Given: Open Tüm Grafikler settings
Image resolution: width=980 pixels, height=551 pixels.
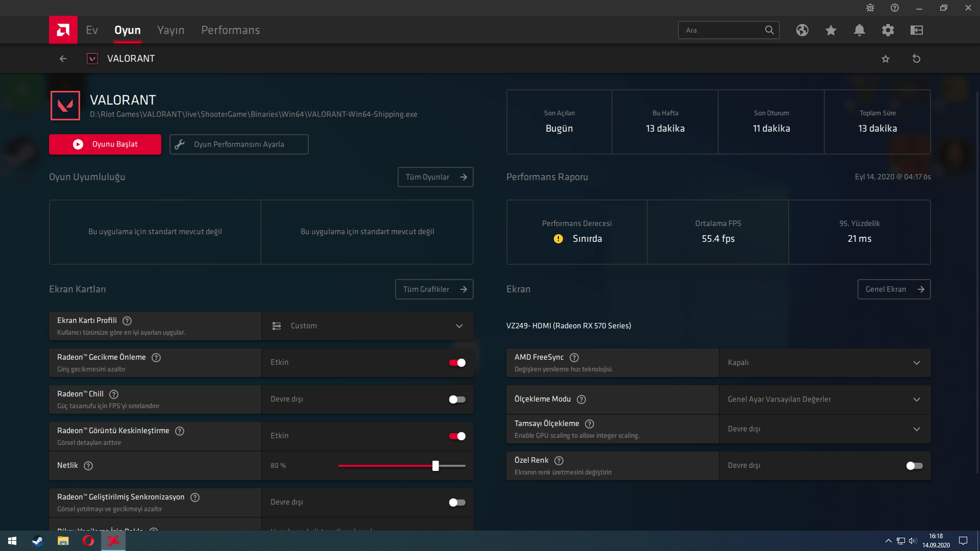Looking at the screenshot, I should tap(434, 289).
